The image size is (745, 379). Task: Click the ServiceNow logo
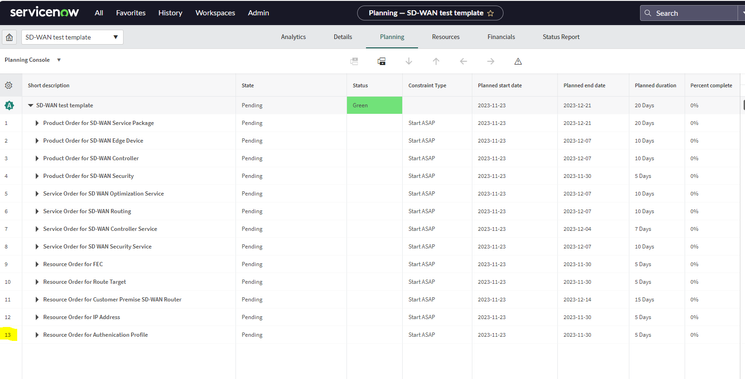tap(44, 12)
